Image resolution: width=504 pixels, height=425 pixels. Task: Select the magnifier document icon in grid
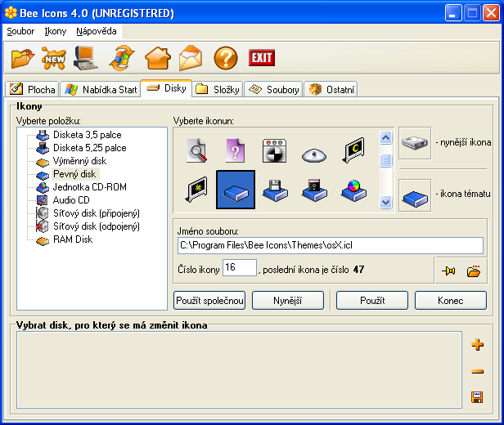click(196, 150)
